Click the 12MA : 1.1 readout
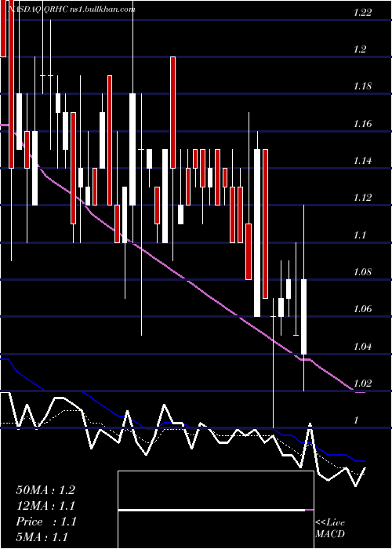The height and width of the screenshot is (549, 392). pyautogui.click(x=45, y=506)
